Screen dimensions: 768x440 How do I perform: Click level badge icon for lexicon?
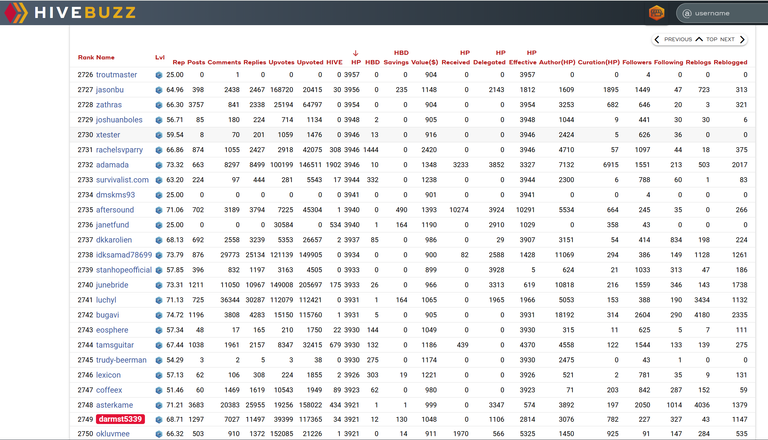point(159,375)
